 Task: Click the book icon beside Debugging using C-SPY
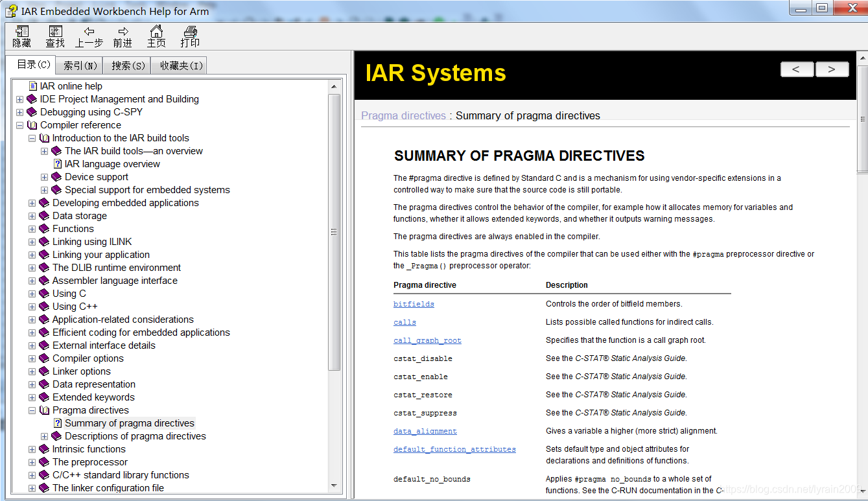pos(32,112)
